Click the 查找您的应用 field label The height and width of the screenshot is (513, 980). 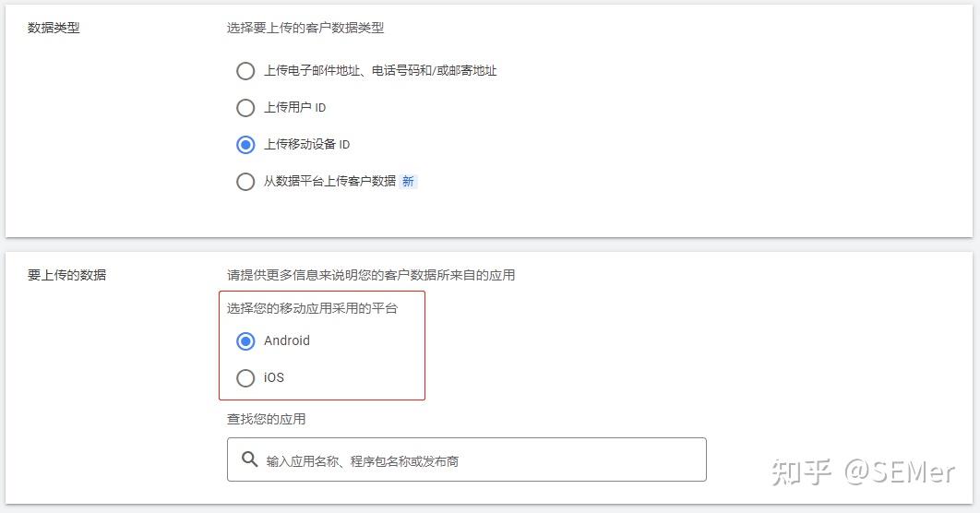tap(267, 419)
